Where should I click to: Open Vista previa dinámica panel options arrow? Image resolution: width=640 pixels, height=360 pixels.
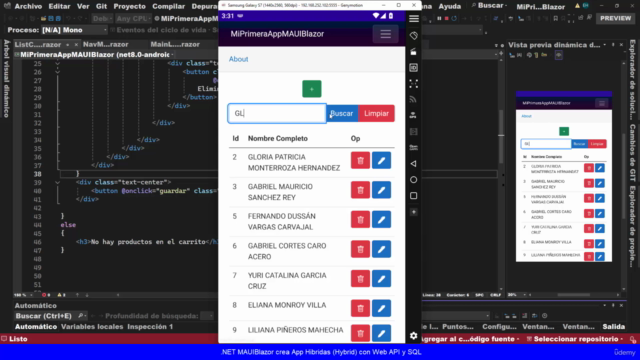tap(605, 45)
